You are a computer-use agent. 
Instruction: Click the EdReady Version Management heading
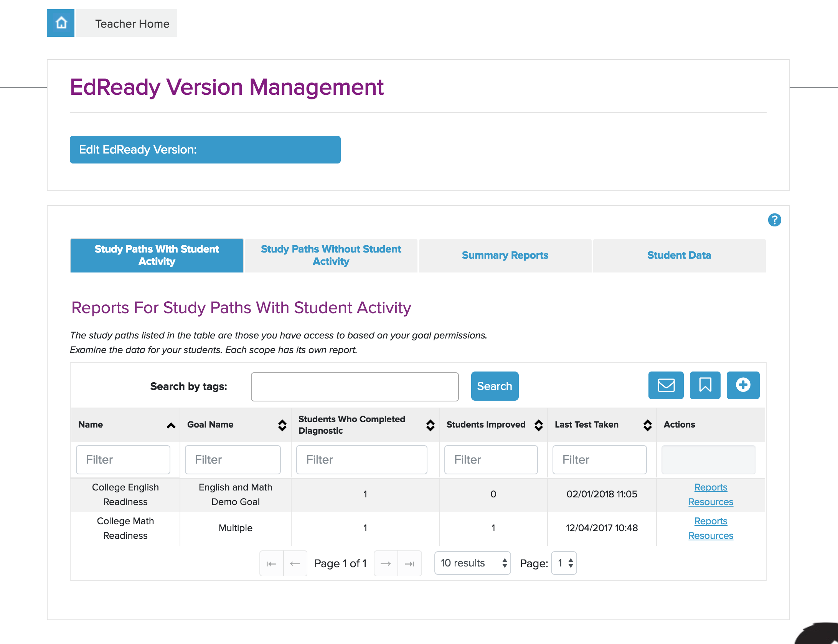point(227,87)
